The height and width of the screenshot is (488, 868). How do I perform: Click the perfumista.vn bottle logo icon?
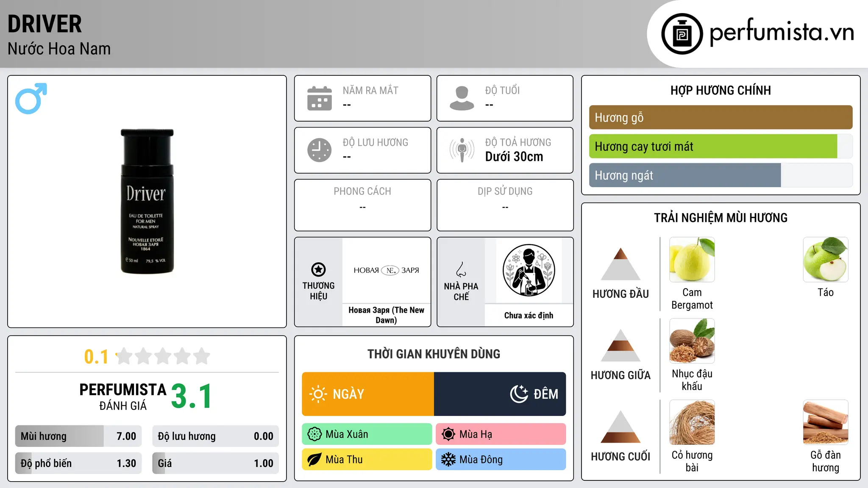pos(682,34)
